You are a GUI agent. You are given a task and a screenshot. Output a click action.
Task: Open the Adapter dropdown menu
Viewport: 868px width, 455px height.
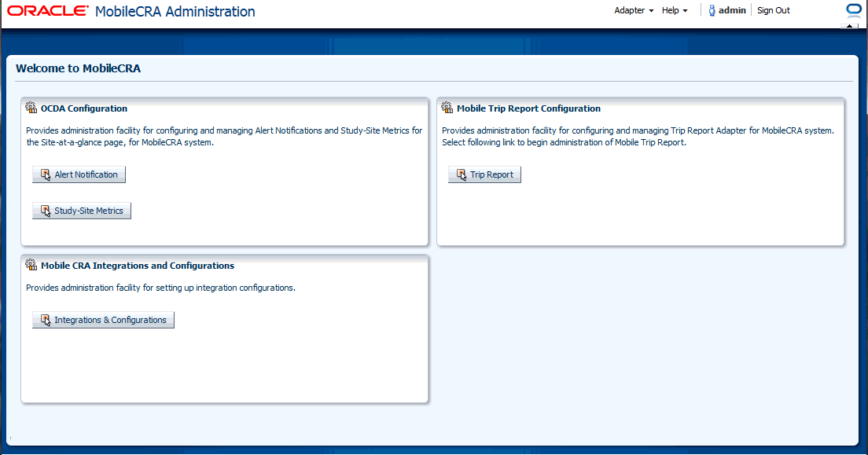click(634, 10)
